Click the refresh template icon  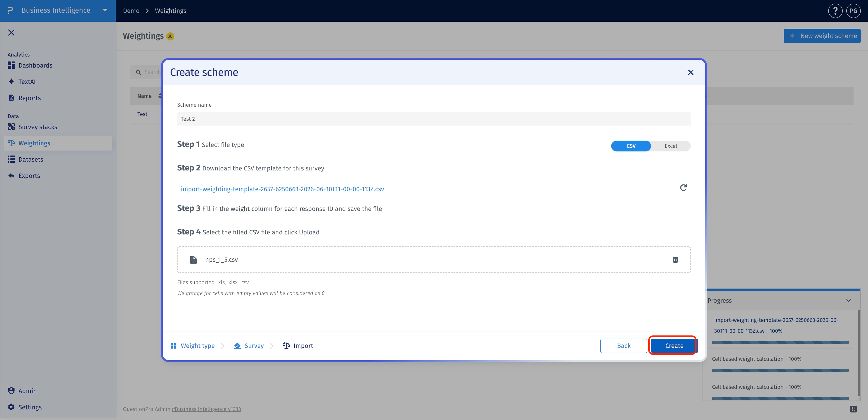point(683,188)
